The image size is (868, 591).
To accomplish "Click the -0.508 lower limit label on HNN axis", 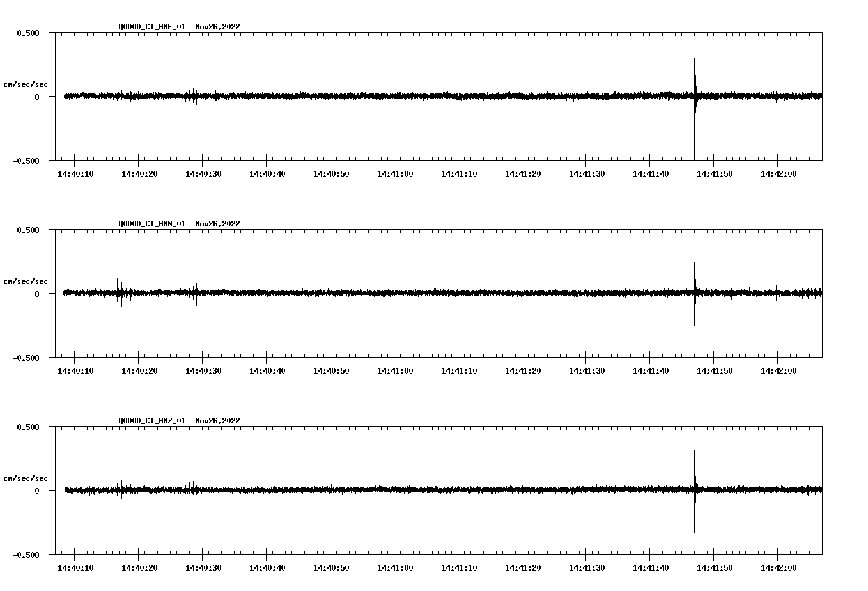I will [26, 358].
